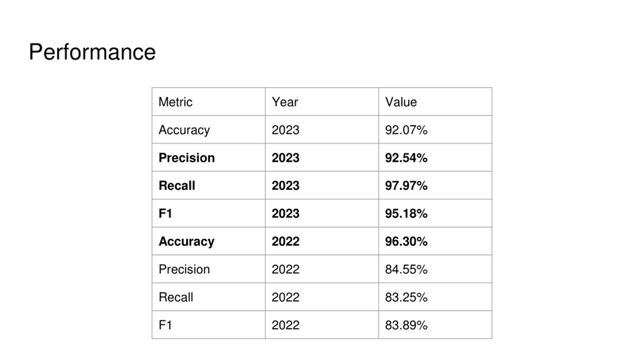The image size is (644, 362).
Task: Select the 92.07% value cell
Action: (x=435, y=129)
